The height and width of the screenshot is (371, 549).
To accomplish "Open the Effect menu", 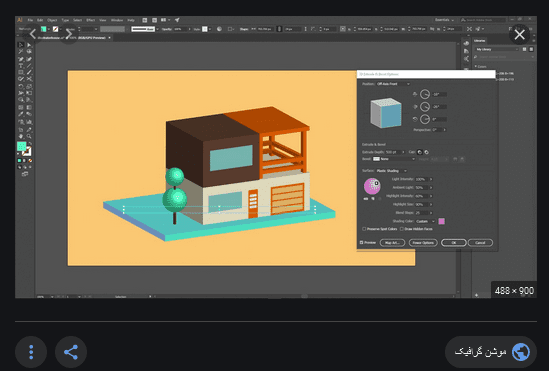I will tap(91, 20).
